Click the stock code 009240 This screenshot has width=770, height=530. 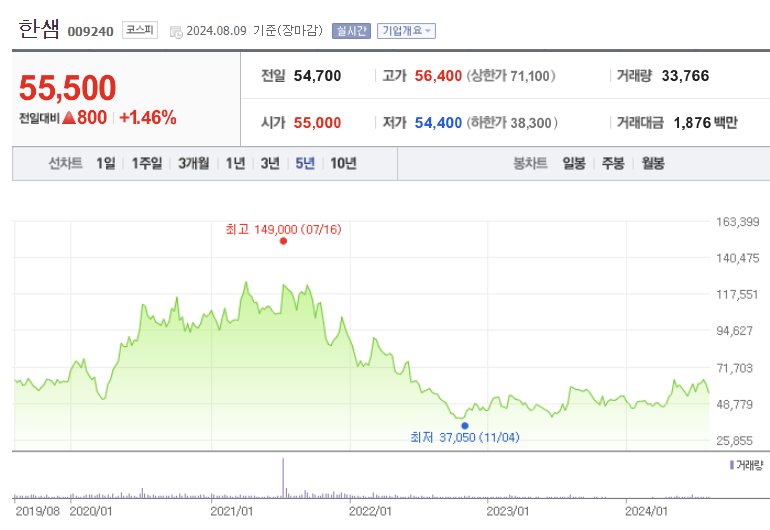[x=90, y=31]
